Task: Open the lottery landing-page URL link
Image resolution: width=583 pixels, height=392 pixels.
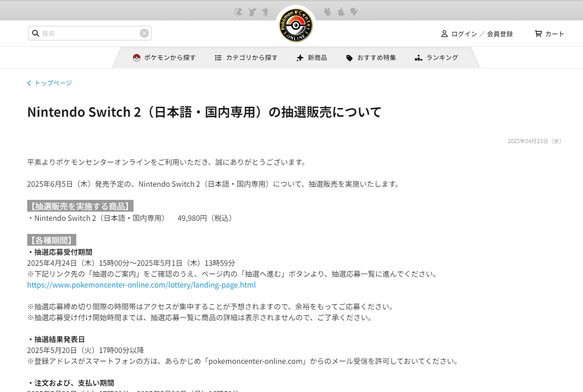Action: tap(142, 285)
